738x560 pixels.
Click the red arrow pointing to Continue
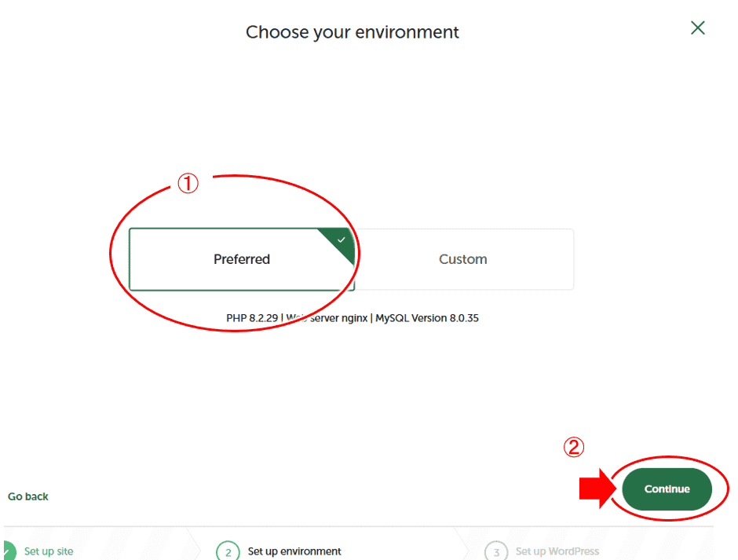(x=598, y=489)
